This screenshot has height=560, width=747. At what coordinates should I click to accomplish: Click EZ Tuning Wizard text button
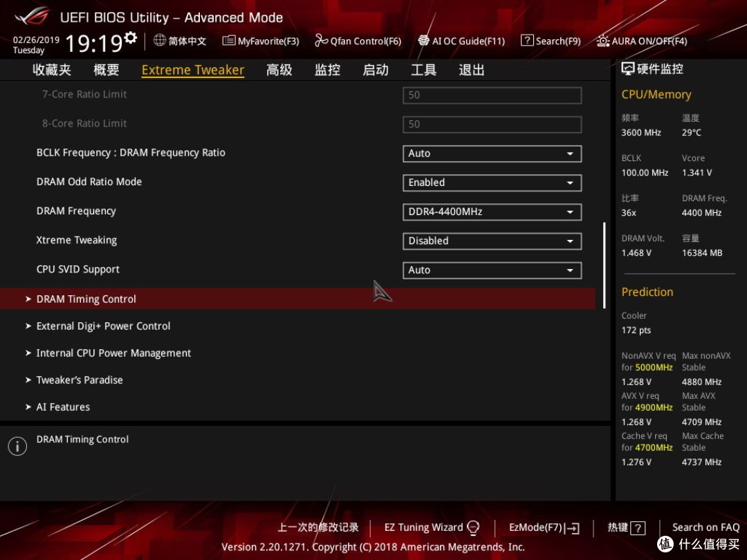(x=423, y=528)
